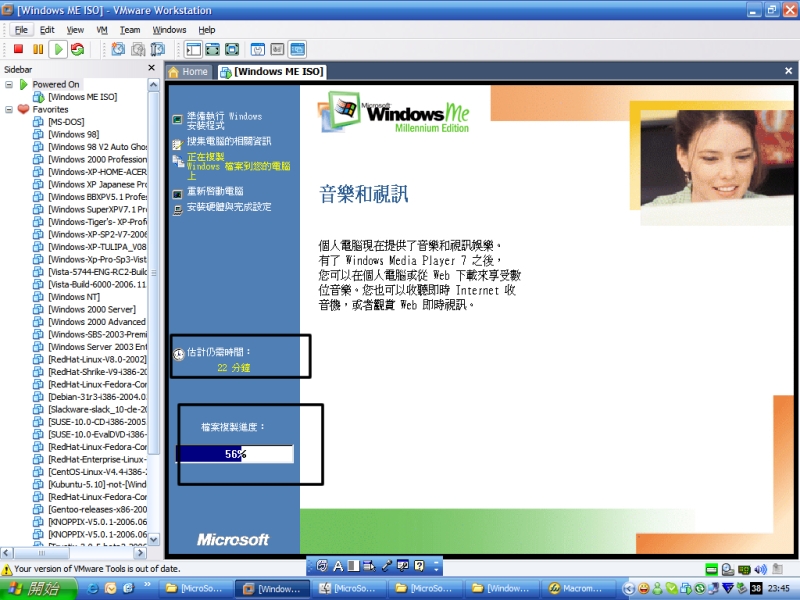
Task: Select the Console view toolbar icon
Action: (x=297, y=49)
